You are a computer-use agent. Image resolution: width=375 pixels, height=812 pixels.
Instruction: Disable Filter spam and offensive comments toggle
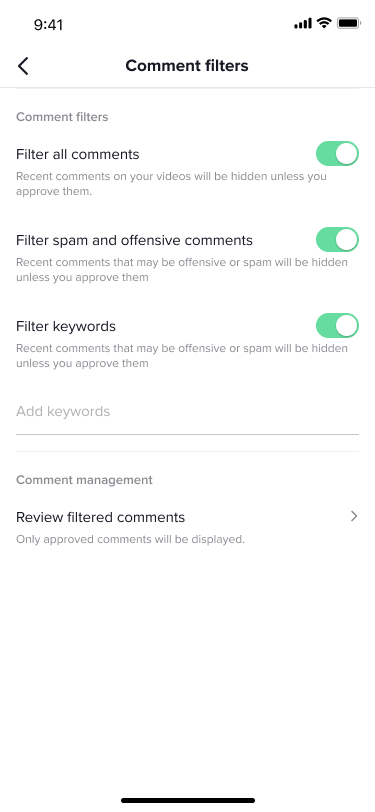pyautogui.click(x=337, y=240)
